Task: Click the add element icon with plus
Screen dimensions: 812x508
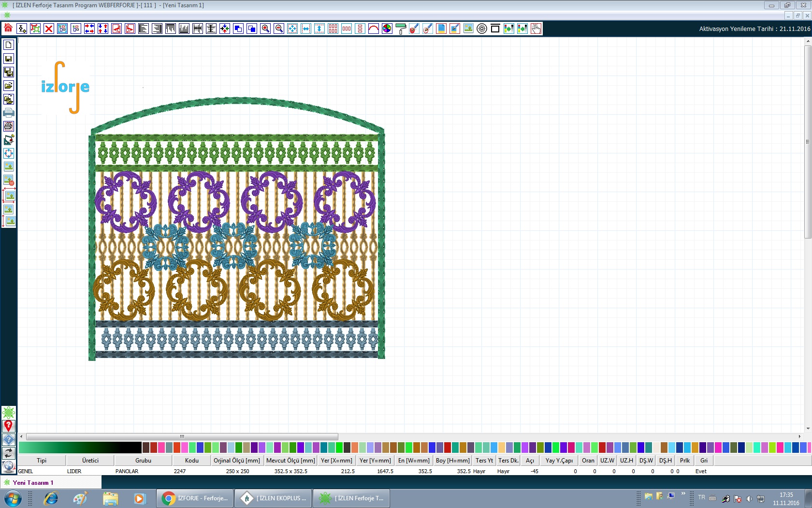Action: (x=22, y=29)
